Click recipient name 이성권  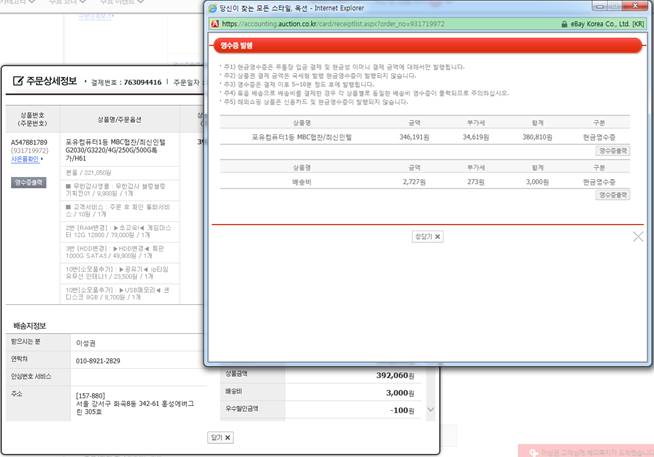pyautogui.click(x=86, y=343)
